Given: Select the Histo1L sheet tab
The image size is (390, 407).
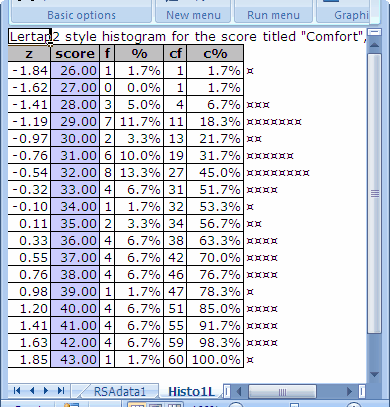Looking at the screenshot, I should (191, 391).
